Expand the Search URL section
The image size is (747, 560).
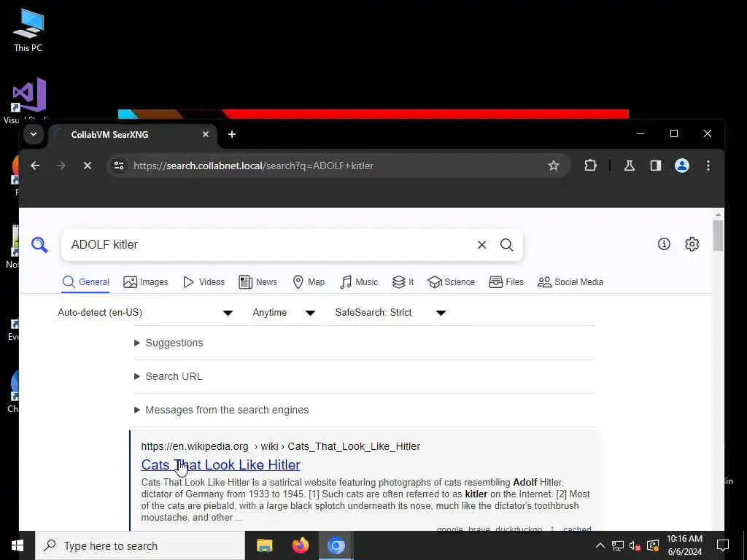169,377
